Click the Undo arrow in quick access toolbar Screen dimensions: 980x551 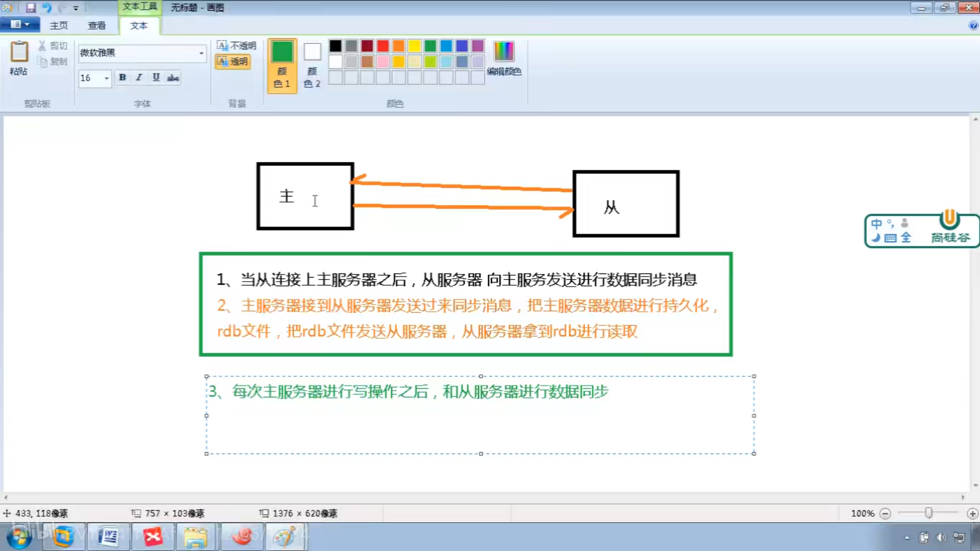pyautogui.click(x=46, y=8)
